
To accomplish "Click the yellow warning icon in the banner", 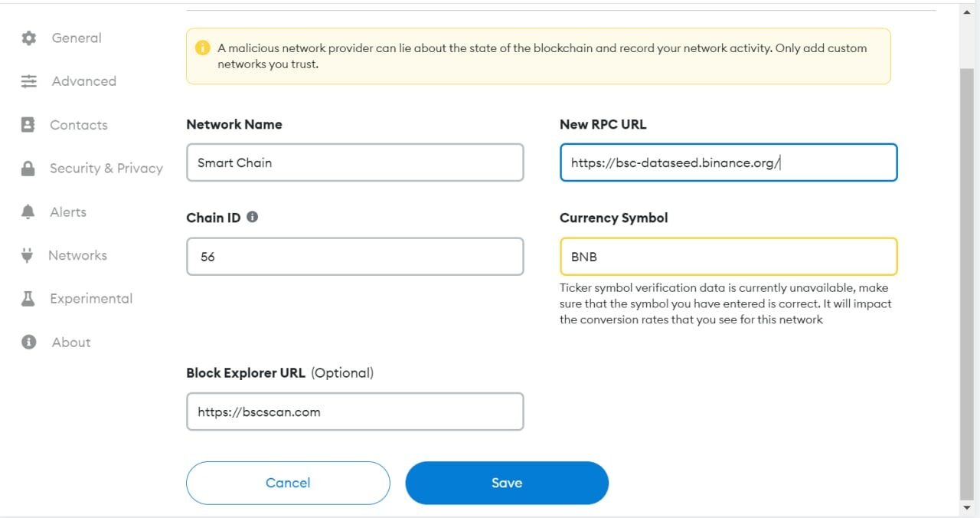I will coord(203,48).
